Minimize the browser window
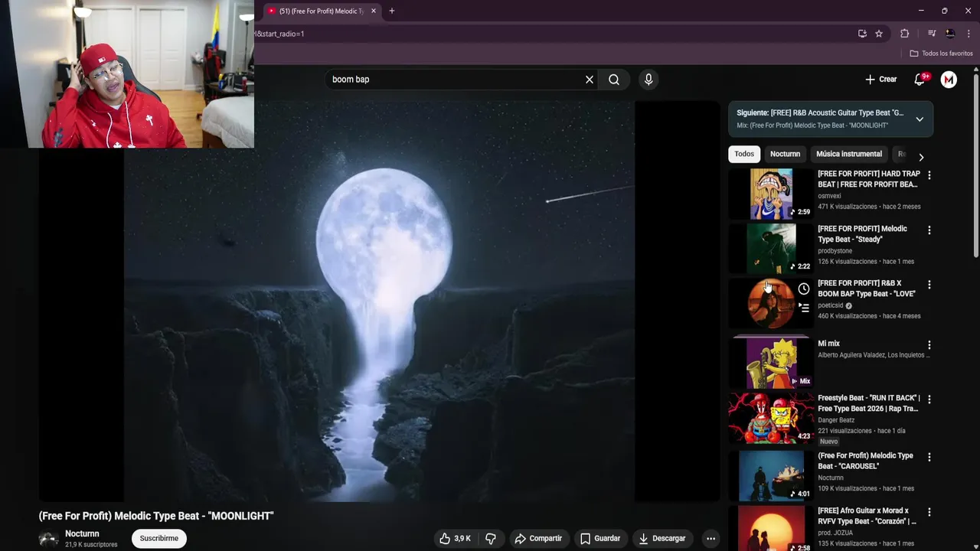The width and height of the screenshot is (980, 551). pos(921,11)
